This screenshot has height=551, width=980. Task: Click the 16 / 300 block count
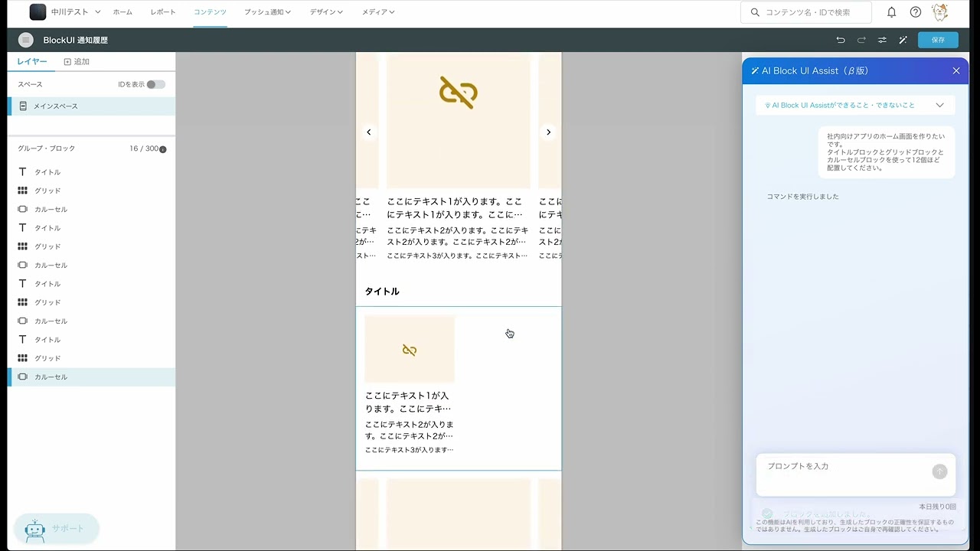[x=144, y=148]
